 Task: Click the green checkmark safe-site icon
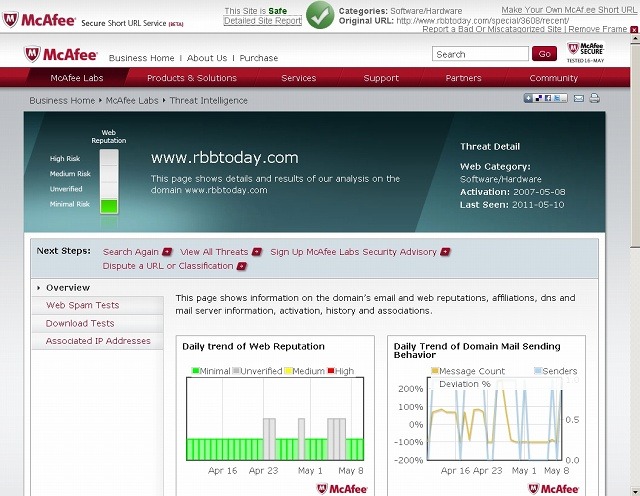click(320, 15)
